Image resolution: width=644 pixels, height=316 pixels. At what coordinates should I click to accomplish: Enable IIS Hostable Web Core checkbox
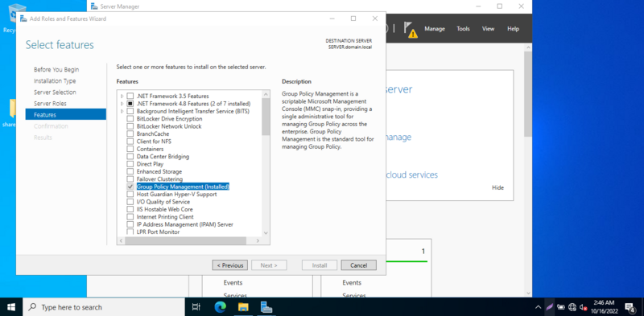point(130,209)
